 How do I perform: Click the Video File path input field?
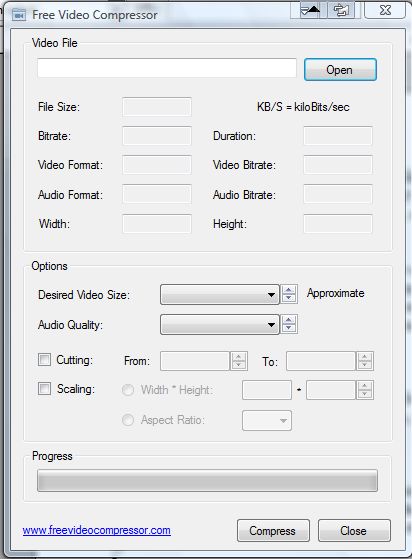[x=167, y=68]
